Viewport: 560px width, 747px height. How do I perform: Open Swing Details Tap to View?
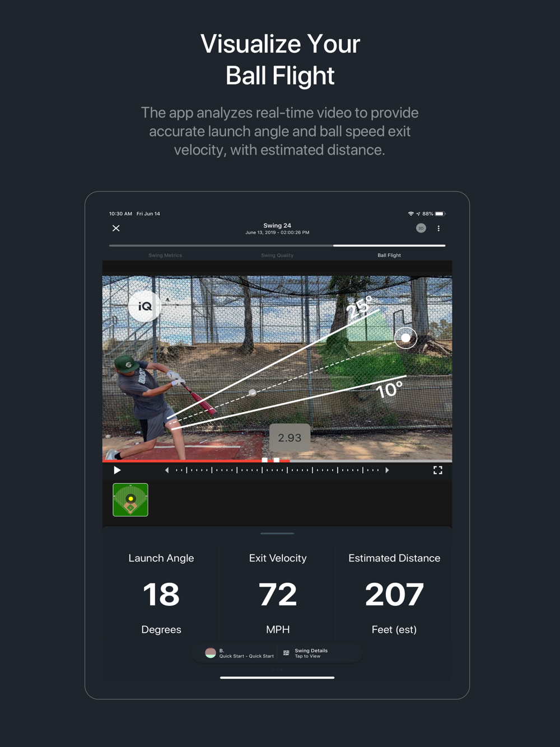[x=311, y=653]
